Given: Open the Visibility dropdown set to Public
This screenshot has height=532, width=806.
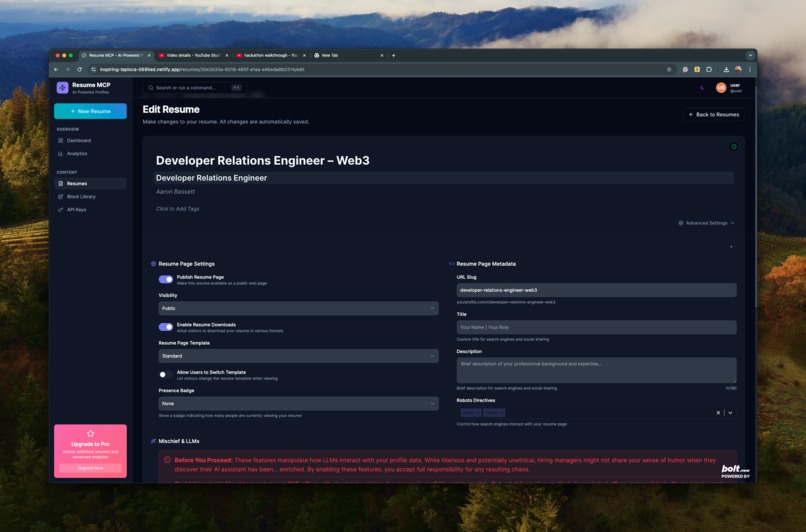Looking at the screenshot, I should tap(298, 308).
